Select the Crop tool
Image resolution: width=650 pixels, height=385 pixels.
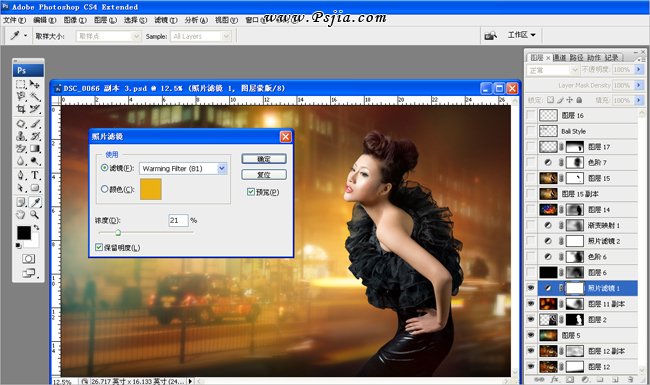click(x=21, y=109)
